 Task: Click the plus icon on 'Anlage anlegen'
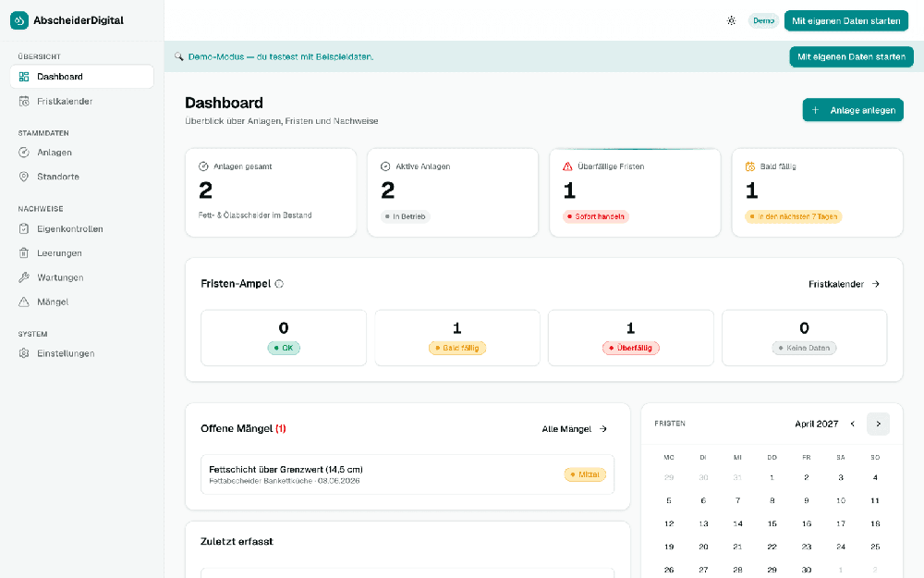click(816, 110)
